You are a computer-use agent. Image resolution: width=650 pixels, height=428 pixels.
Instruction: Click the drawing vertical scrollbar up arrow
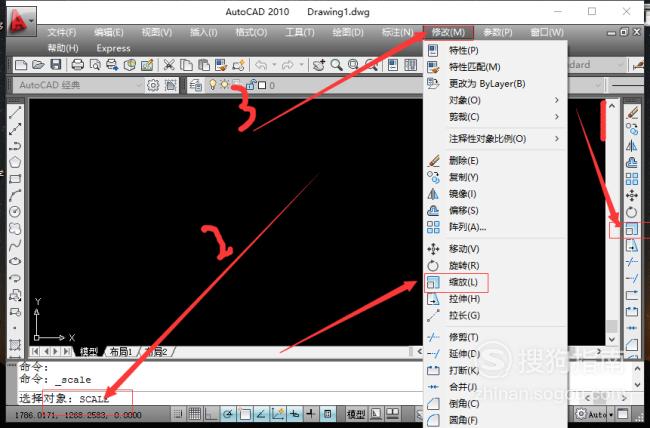pos(612,106)
